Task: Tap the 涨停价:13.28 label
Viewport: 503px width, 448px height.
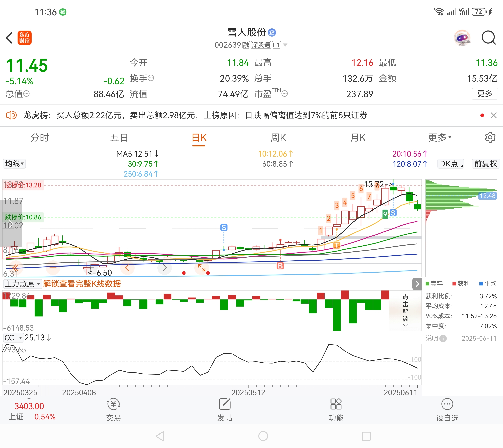Action: tap(23, 185)
